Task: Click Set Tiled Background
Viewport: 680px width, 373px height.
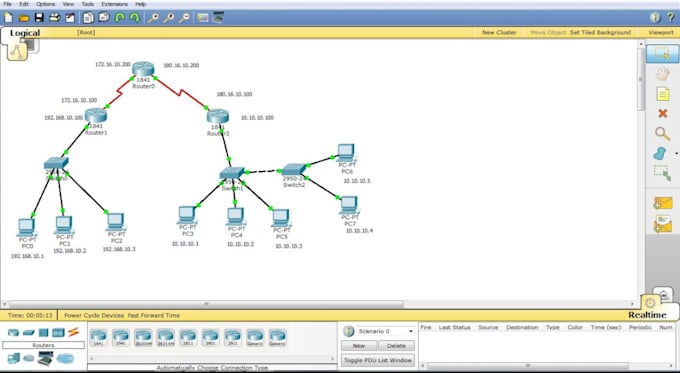Action: [x=600, y=33]
